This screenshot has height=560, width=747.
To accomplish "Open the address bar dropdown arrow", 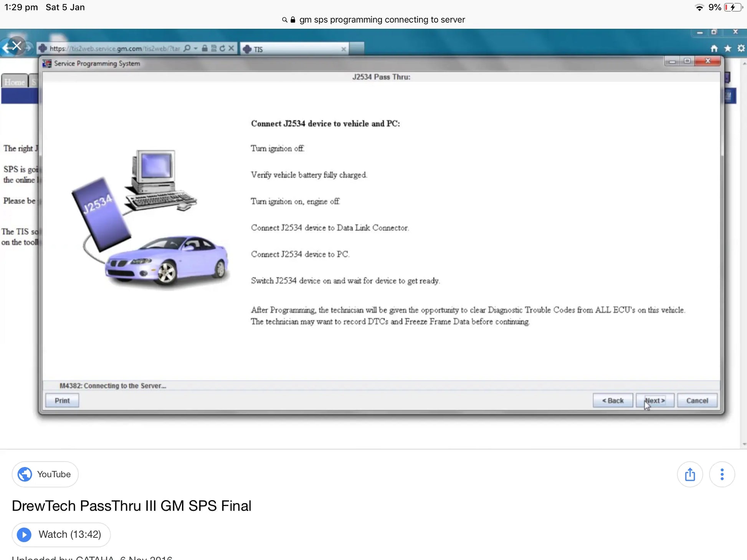I will (196, 48).
